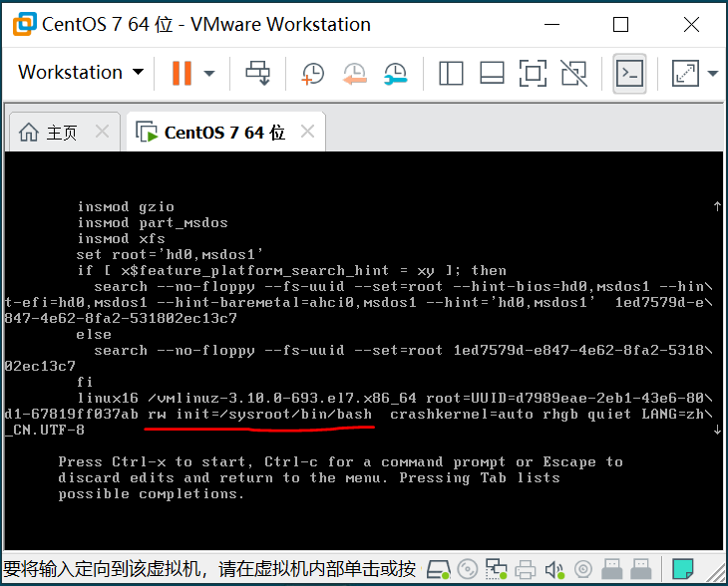
Task: Click the sound card status icon
Action: pos(554,569)
